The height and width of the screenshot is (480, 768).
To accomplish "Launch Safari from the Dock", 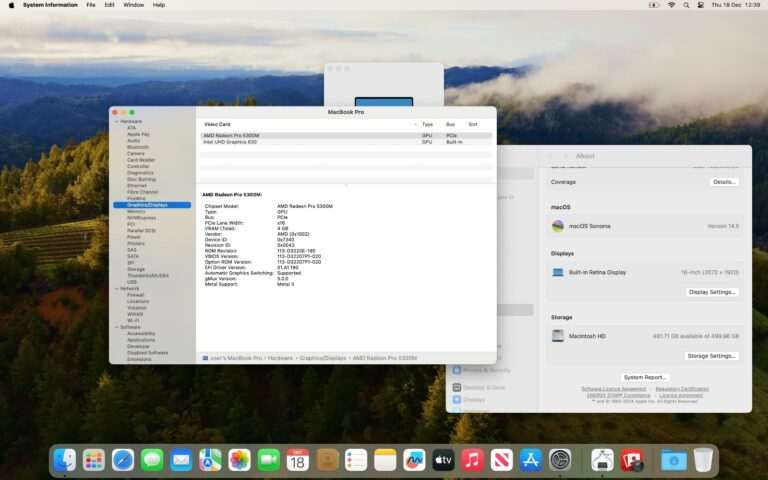I will 123,460.
